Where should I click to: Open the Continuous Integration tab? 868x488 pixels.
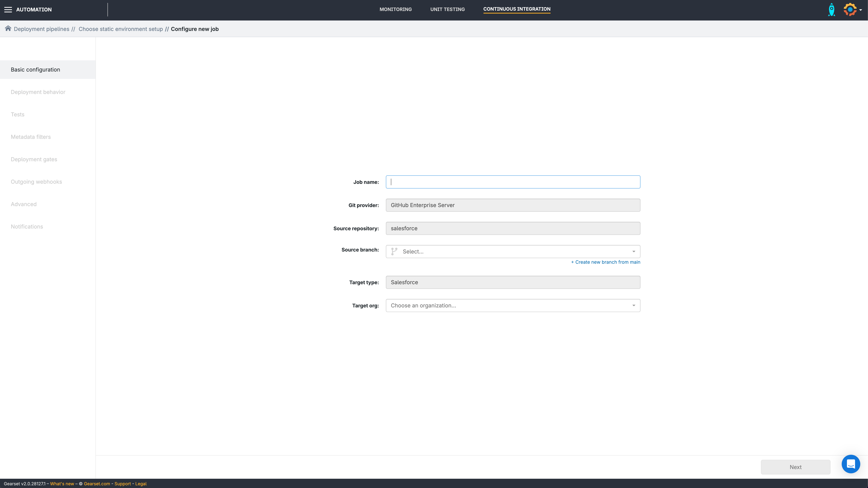coord(517,9)
